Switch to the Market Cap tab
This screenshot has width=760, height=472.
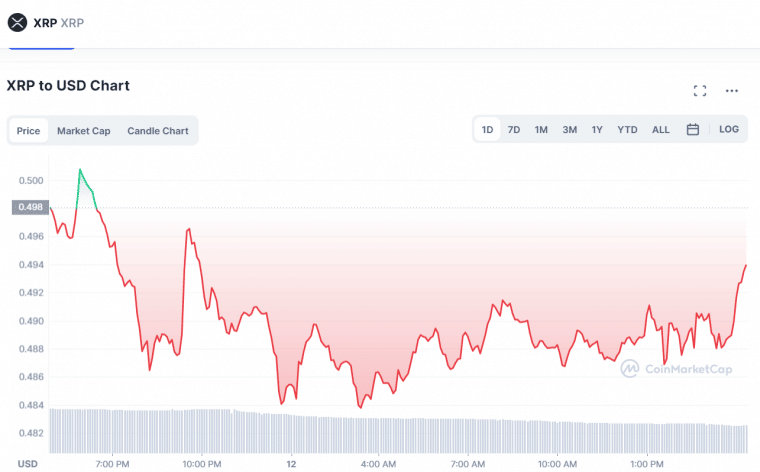click(x=84, y=131)
